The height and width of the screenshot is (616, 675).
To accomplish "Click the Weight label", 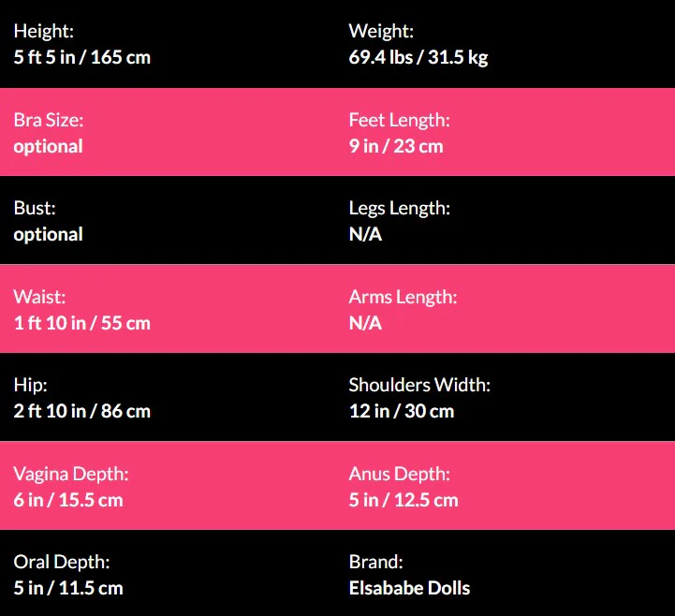I will click(381, 32).
